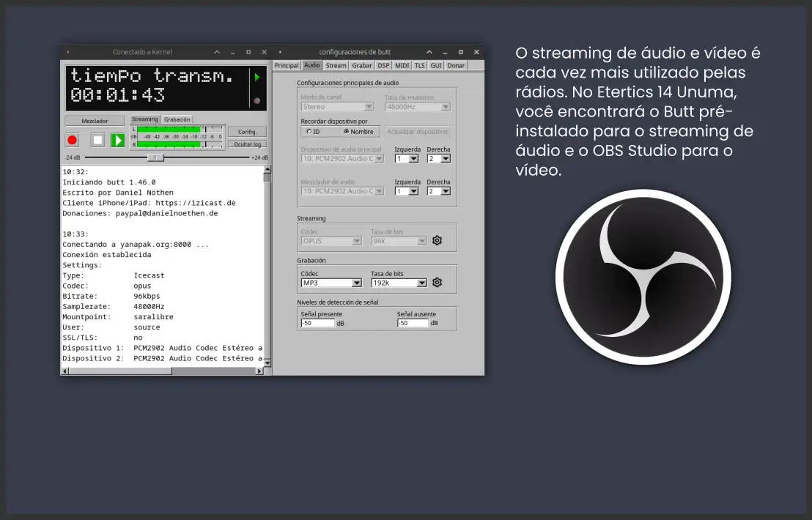Image resolution: width=812 pixels, height=520 pixels.
Task: Switch to the TLS tab
Action: pyautogui.click(x=419, y=66)
